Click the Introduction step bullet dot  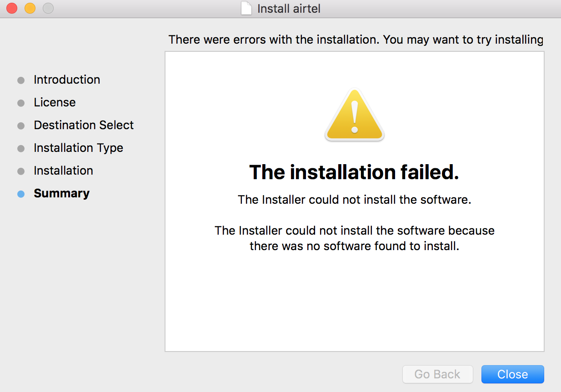(21, 80)
